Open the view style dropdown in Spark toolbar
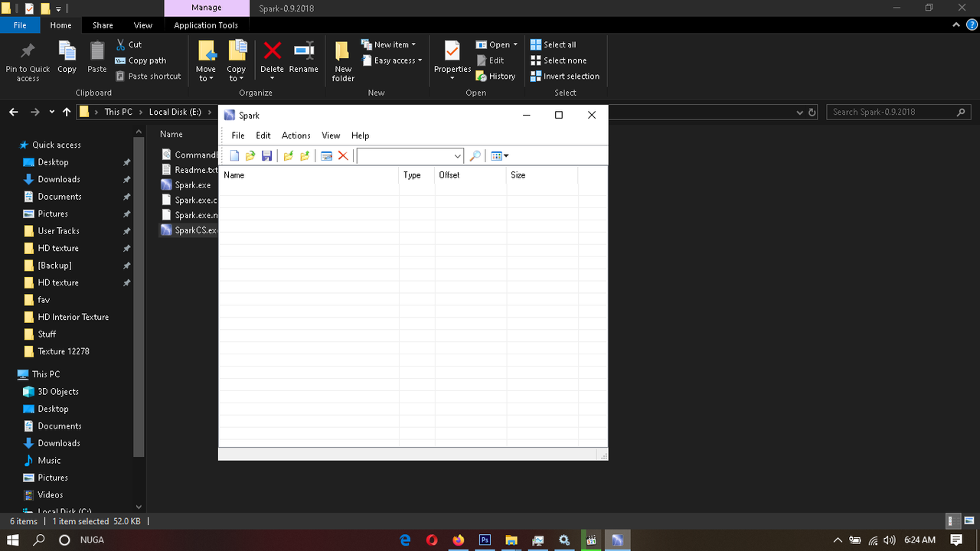Image resolution: width=980 pixels, height=551 pixels. 499,156
